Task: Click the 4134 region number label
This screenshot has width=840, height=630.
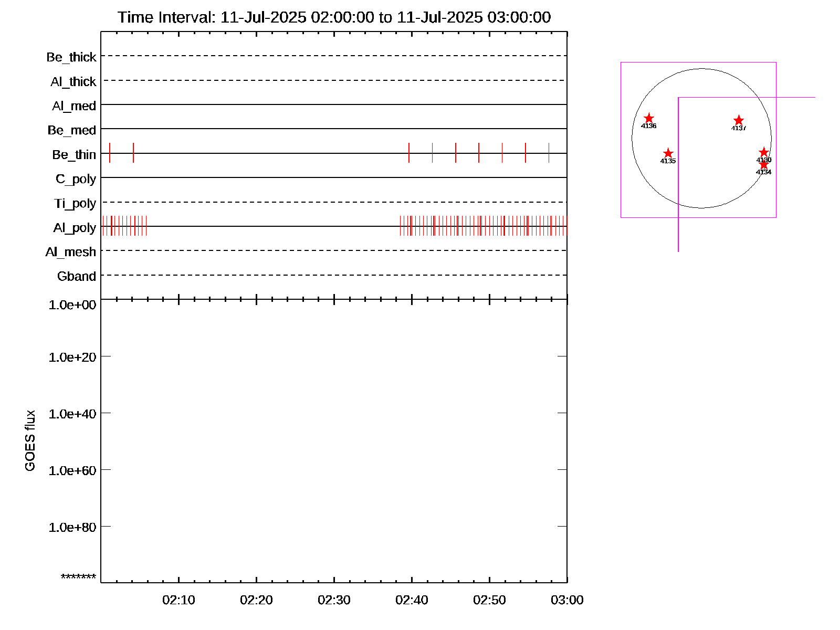Action: click(x=763, y=172)
